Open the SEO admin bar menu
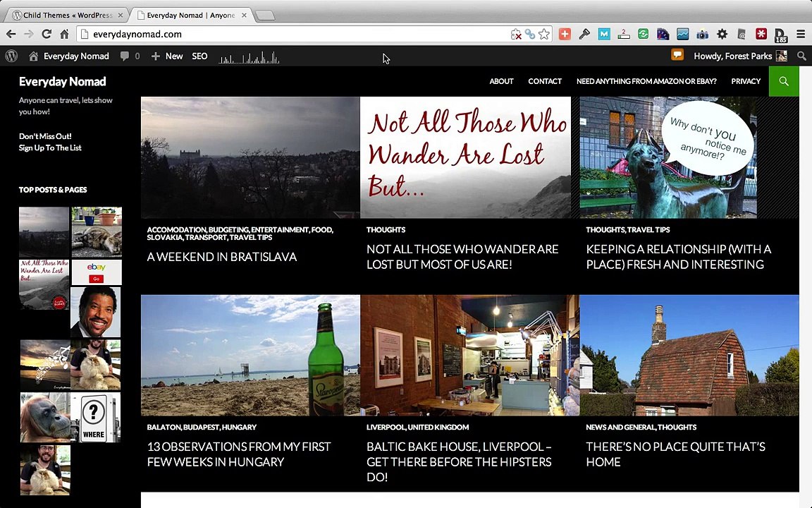Viewport: 812px width, 508px height. (x=199, y=56)
